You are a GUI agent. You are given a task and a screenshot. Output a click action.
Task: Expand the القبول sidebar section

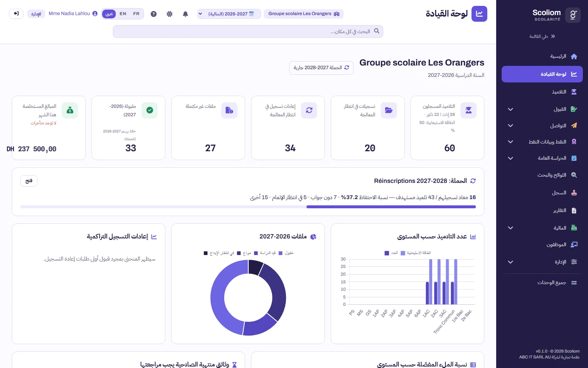[510, 109]
